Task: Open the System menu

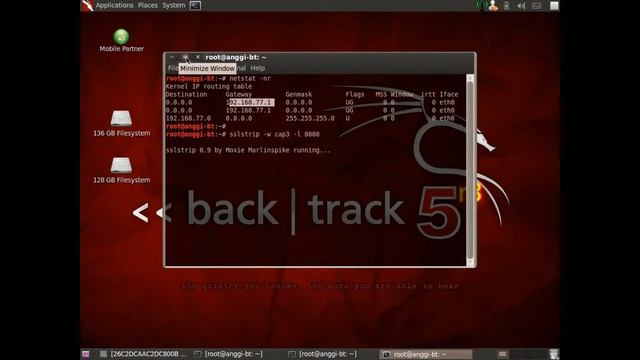Action: [174, 6]
